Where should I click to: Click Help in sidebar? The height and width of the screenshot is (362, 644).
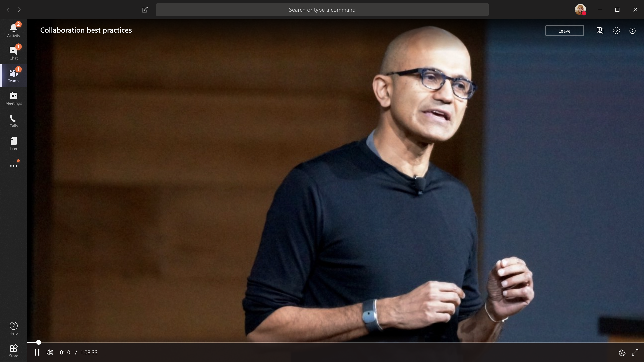click(13, 329)
